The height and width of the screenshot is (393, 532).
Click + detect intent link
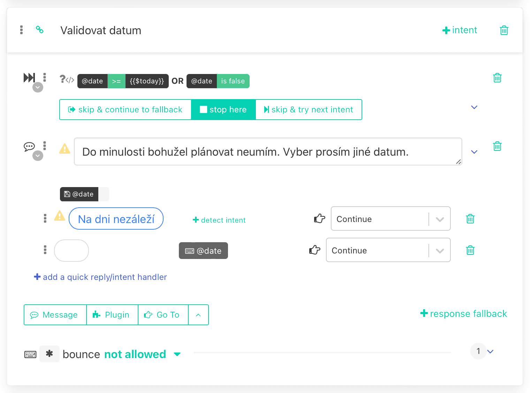[x=219, y=220]
